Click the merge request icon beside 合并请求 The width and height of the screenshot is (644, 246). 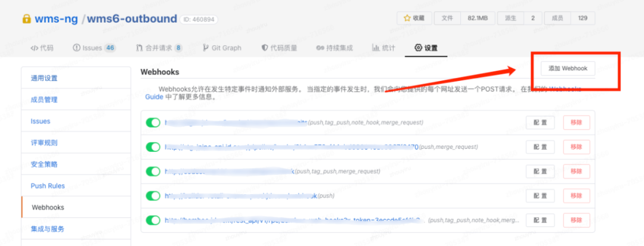pos(140,48)
